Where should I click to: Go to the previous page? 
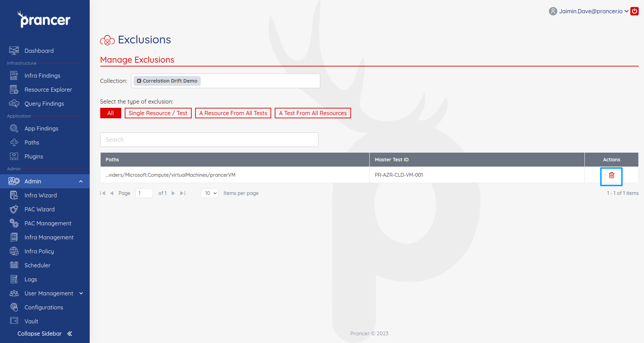(x=112, y=193)
